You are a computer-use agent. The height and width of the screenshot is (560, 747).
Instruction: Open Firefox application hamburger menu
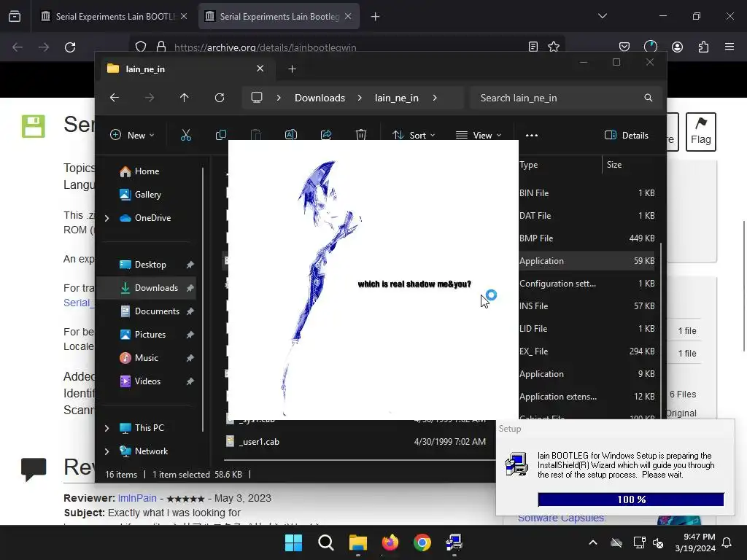pyautogui.click(x=729, y=47)
